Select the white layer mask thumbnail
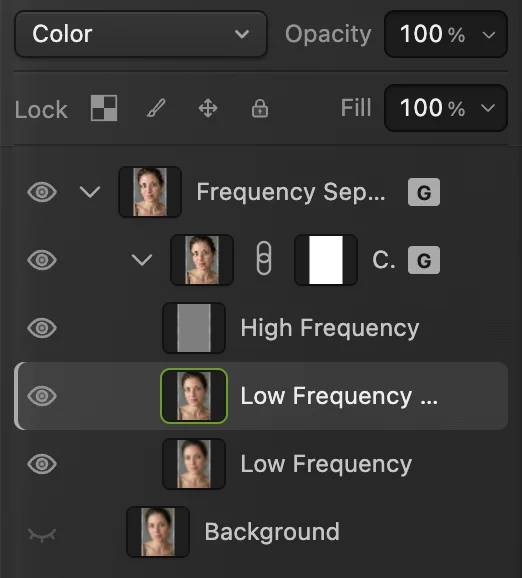This screenshot has width=522, height=578. (x=326, y=260)
